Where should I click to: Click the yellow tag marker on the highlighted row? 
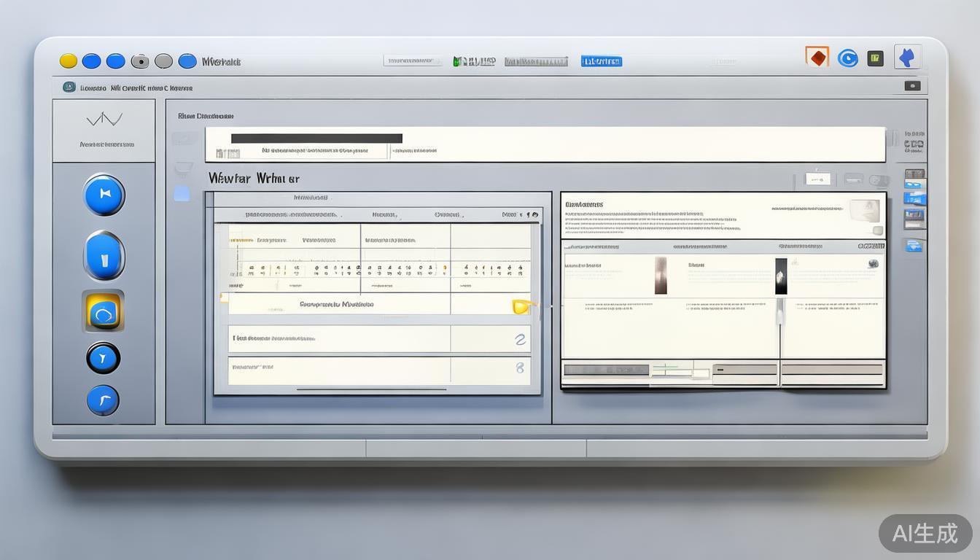click(522, 306)
